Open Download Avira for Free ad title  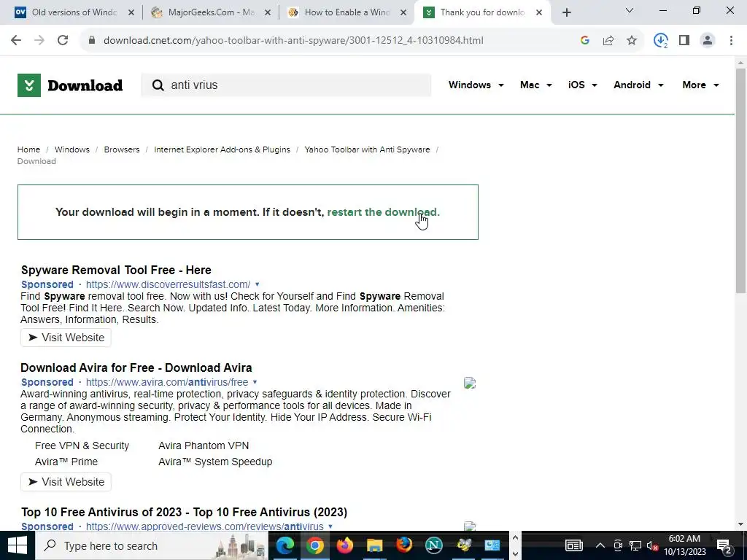click(136, 367)
